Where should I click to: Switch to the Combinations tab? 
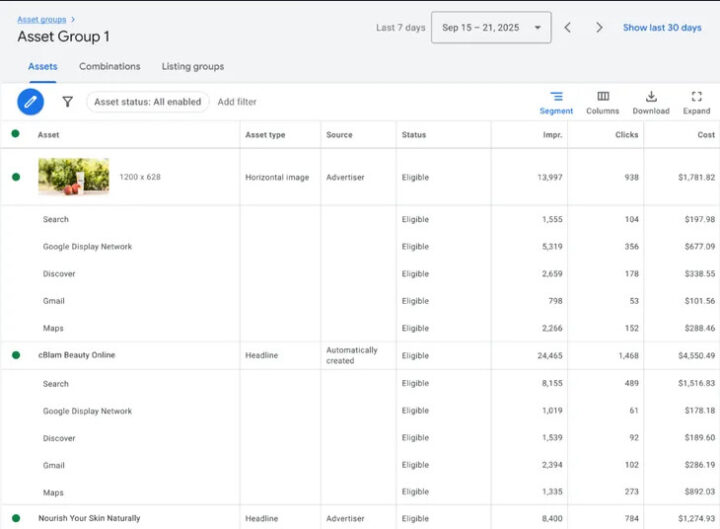pyautogui.click(x=110, y=67)
